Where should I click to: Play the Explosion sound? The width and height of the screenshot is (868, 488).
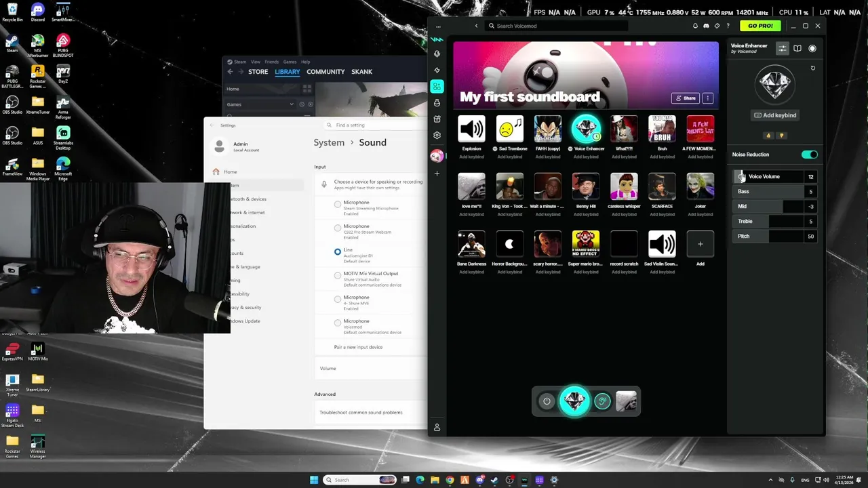pyautogui.click(x=471, y=129)
